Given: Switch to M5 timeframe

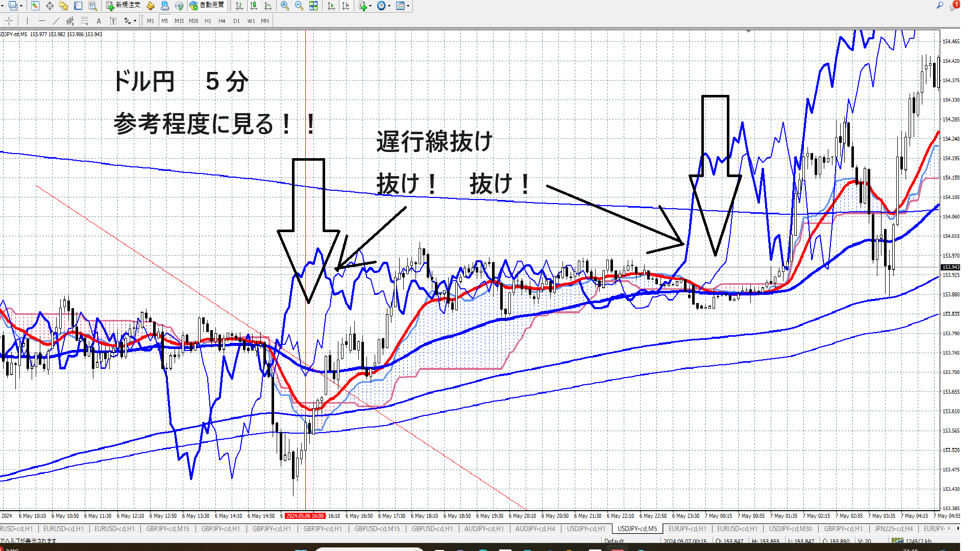Looking at the screenshot, I should point(164,21).
